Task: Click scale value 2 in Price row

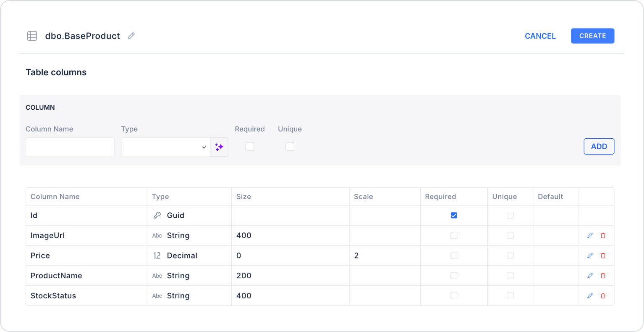Action: click(356, 256)
